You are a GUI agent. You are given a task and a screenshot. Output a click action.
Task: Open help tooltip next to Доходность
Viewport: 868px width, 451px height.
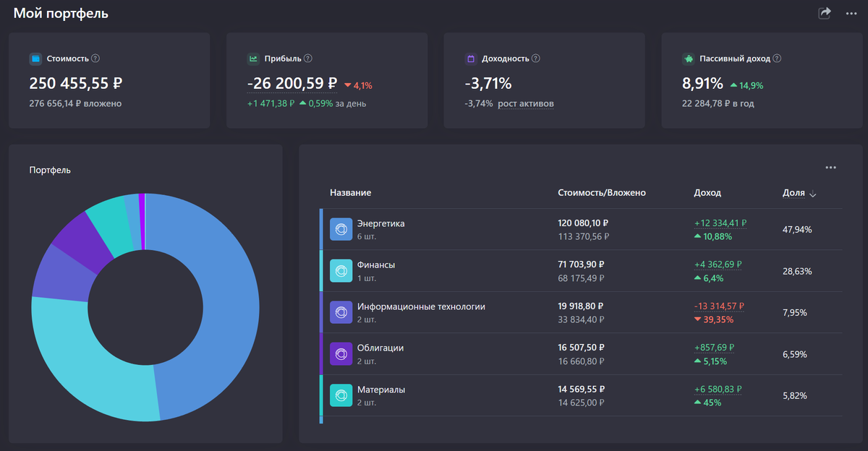click(536, 59)
